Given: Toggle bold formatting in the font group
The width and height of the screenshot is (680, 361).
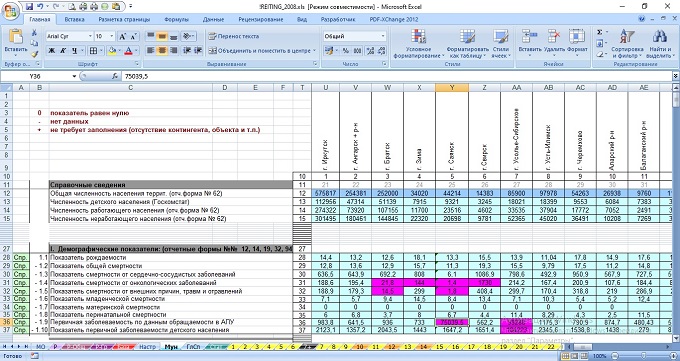Looking at the screenshot, I should pos(52,51).
